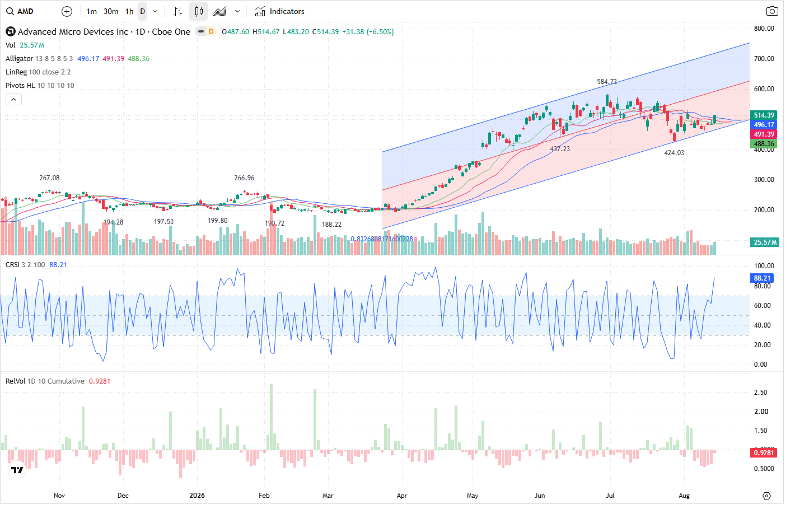Click the TradingView logo
Viewport: 795px width, 532px height.
pyautogui.click(x=17, y=470)
